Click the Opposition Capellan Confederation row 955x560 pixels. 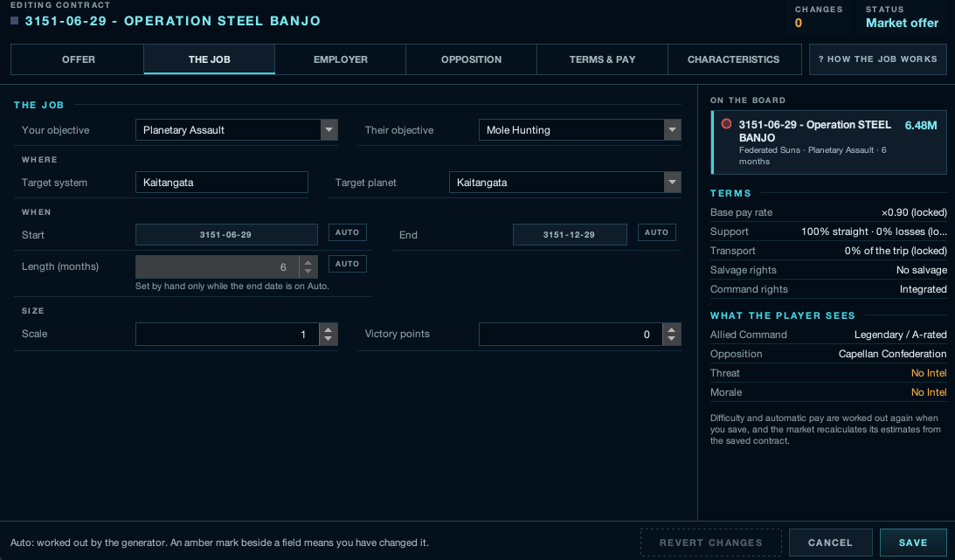(x=828, y=354)
